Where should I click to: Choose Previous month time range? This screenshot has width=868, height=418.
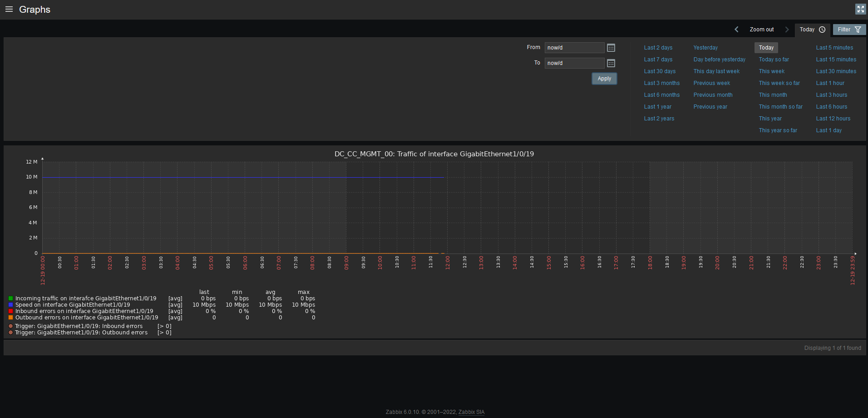click(713, 95)
